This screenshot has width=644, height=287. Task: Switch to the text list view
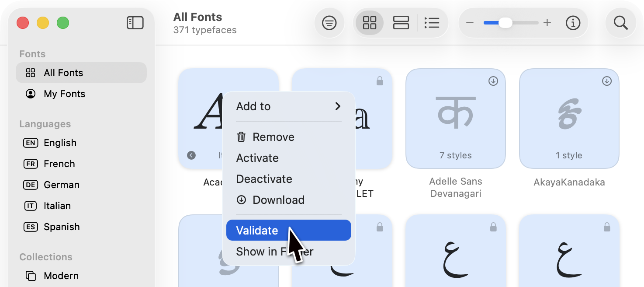(432, 23)
